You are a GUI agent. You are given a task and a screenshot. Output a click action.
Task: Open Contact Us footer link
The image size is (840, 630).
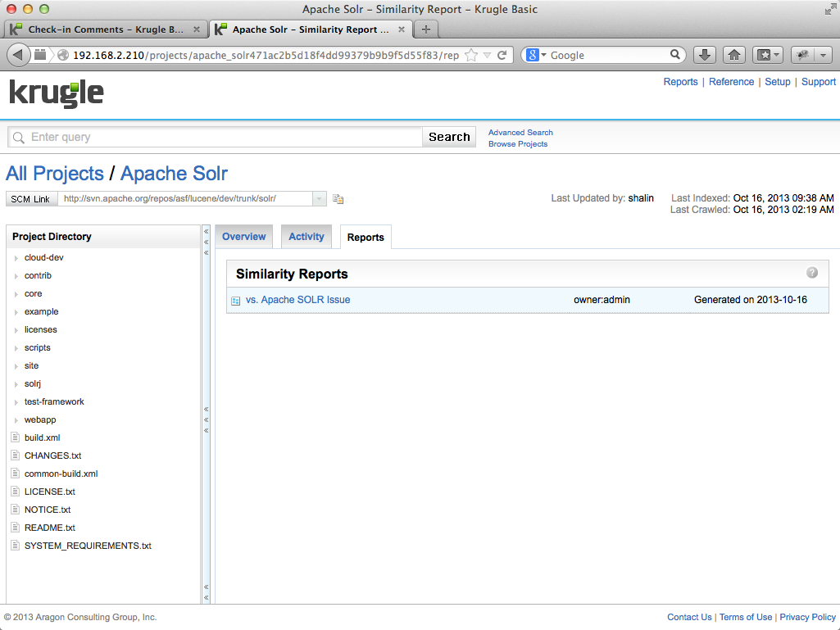click(689, 617)
